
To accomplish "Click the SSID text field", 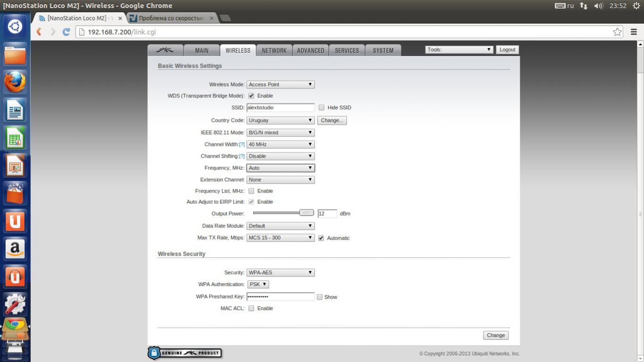I will (x=280, y=108).
